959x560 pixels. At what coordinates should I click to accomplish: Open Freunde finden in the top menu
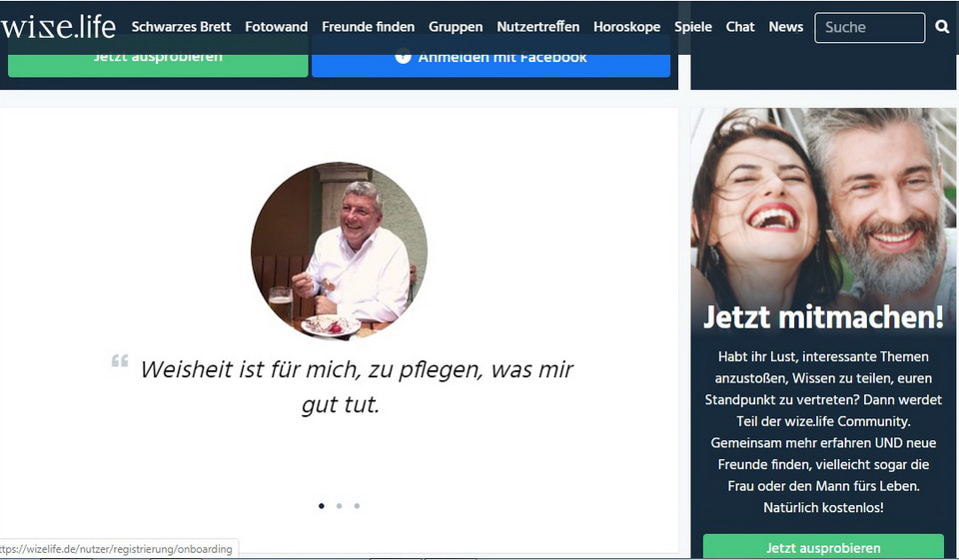pyautogui.click(x=368, y=27)
